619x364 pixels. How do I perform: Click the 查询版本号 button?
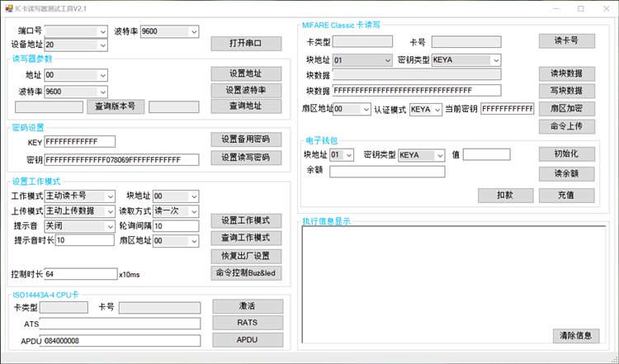pos(115,106)
